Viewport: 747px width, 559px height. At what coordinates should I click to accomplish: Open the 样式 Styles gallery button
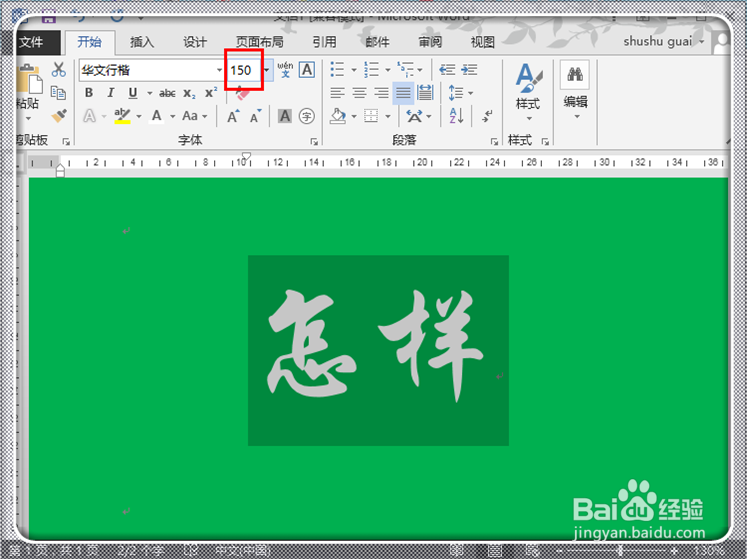(528, 91)
